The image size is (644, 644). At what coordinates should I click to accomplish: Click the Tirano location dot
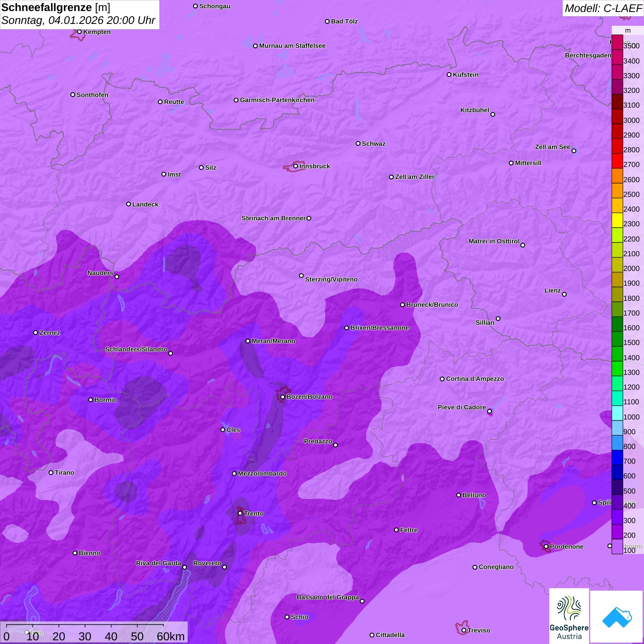51,472
